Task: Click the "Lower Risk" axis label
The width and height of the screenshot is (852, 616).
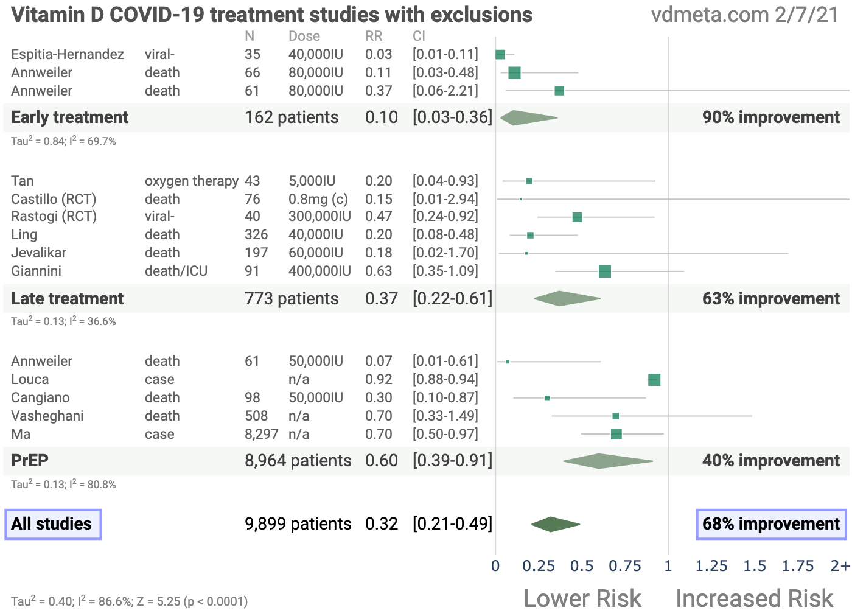Action: (x=582, y=598)
